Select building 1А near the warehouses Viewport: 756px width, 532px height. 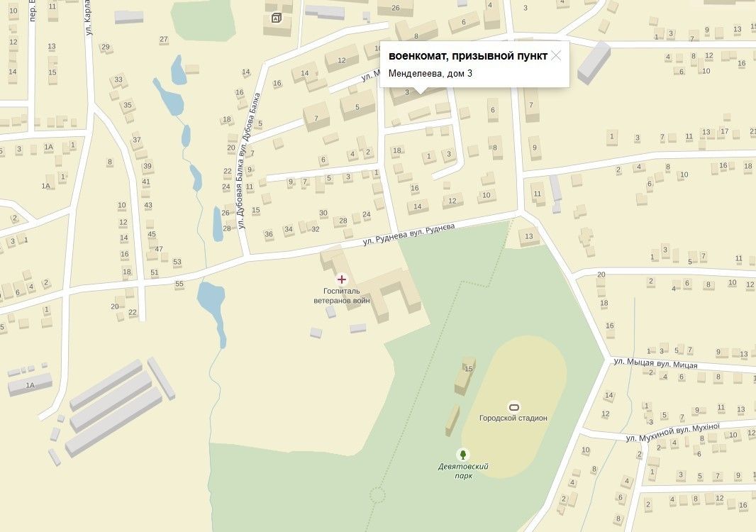(x=30, y=384)
